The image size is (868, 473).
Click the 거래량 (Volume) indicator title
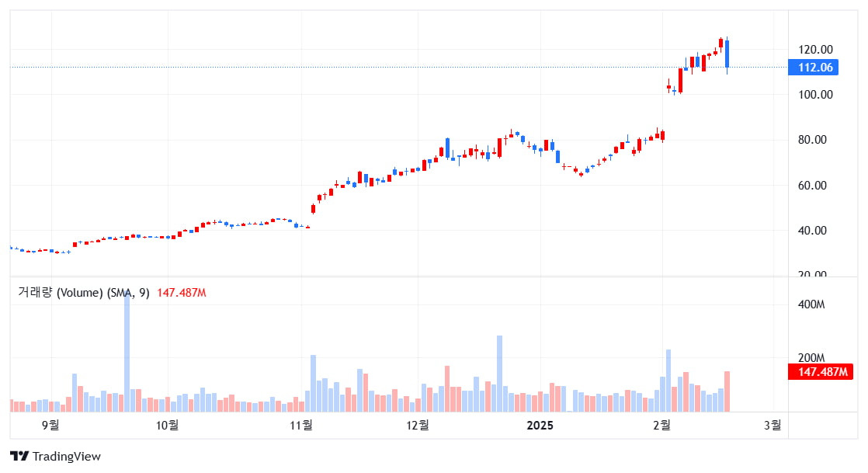pos(84,293)
